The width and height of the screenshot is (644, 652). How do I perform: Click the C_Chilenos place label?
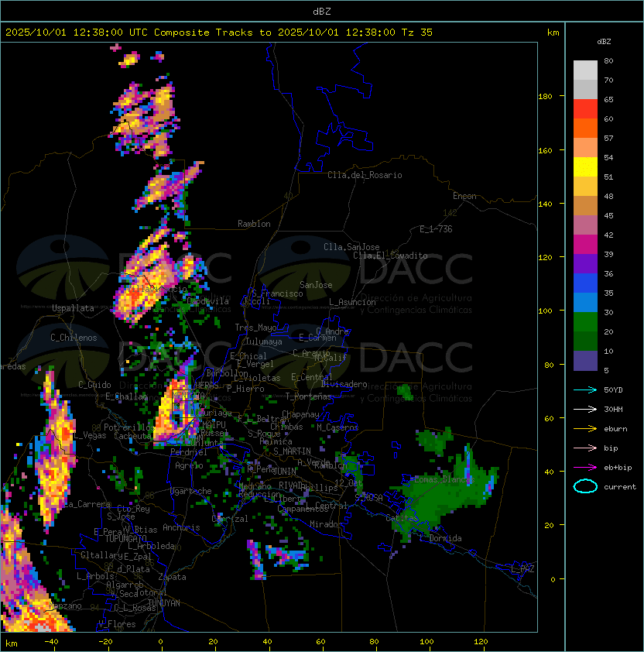coord(74,338)
